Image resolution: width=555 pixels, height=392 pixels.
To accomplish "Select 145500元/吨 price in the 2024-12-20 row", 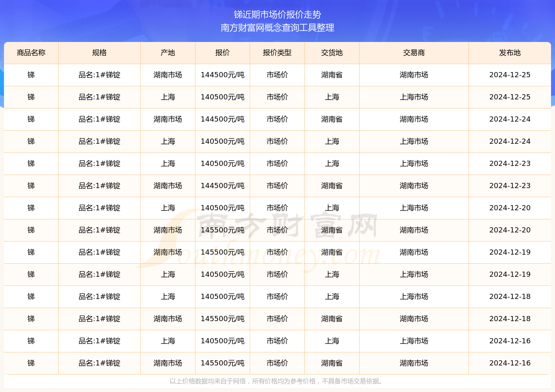I will [223, 230].
